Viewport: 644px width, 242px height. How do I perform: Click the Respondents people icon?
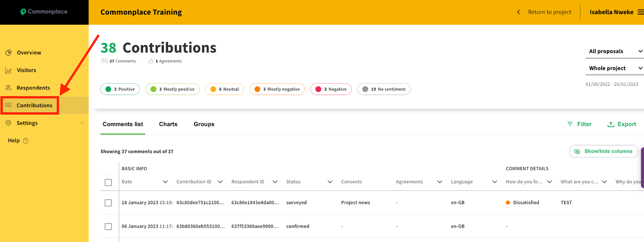[8, 88]
